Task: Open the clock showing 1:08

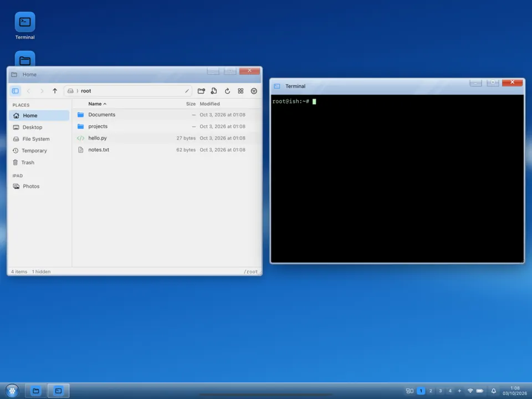Action: [x=515, y=391]
